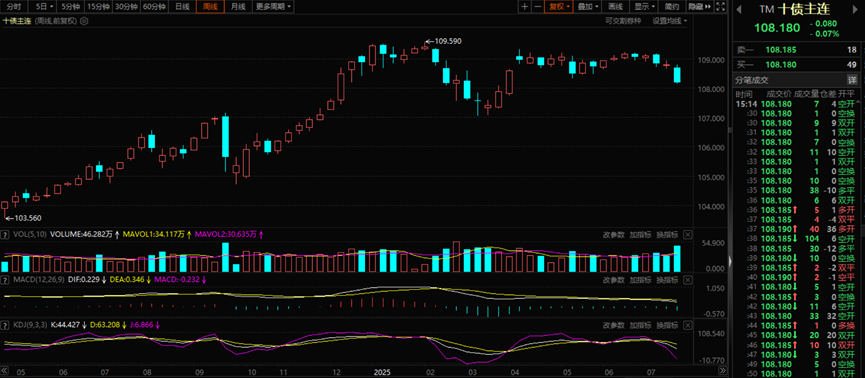Click 详 details button in 分笔成交

(852, 80)
